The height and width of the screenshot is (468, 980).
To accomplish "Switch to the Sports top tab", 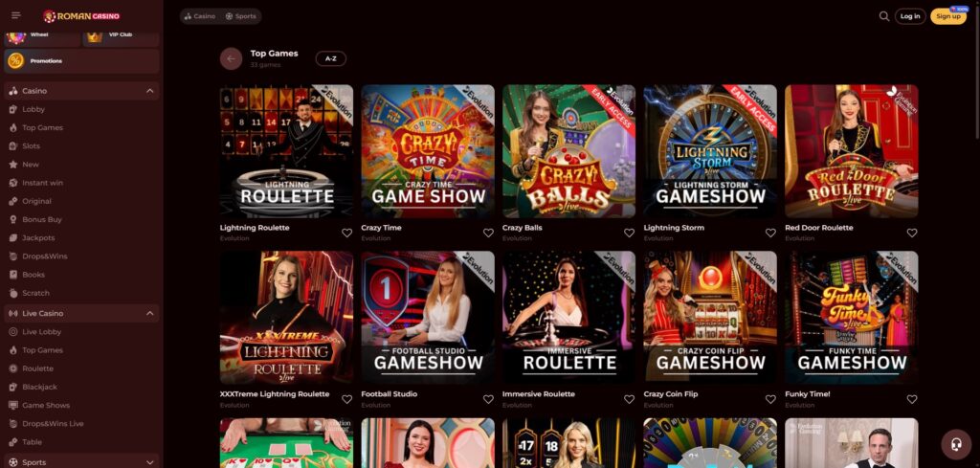I will click(x=240, y=16).
